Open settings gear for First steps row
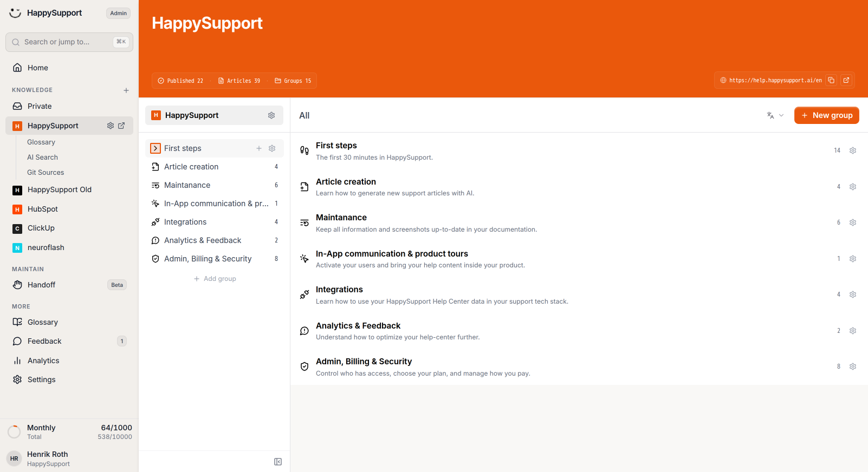Image resolution: width=868 pixels, height=472 pixels. click(x=853, y=150)
